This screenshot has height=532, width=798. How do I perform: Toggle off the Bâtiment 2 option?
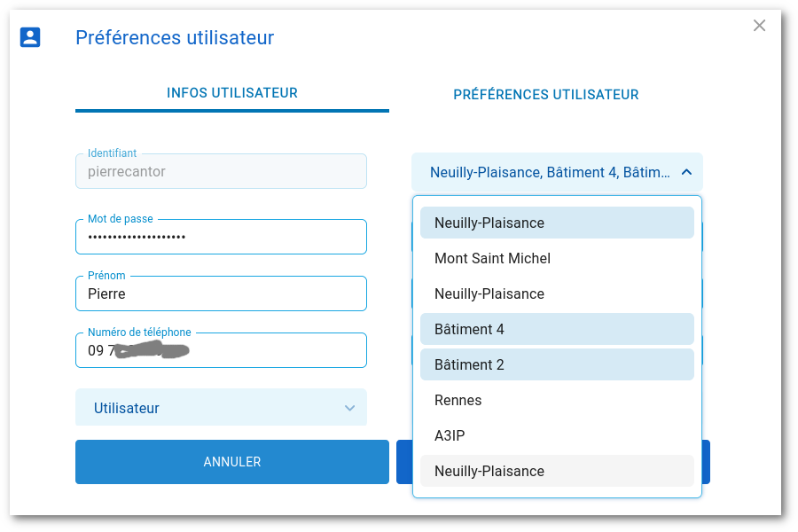557,364
